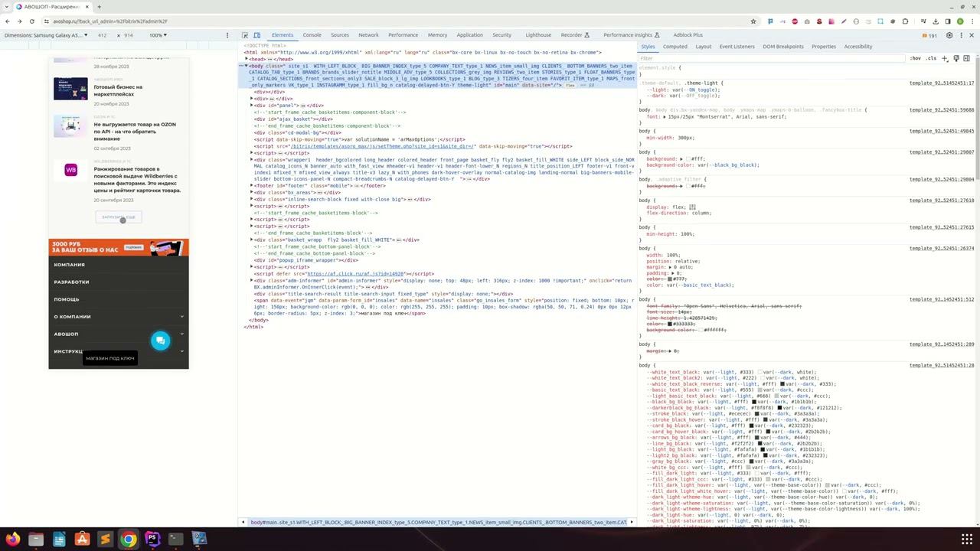Click the #1b1b1b swatch in --black_bg_black
980x551 pixels.
click(x=754, y=402)
